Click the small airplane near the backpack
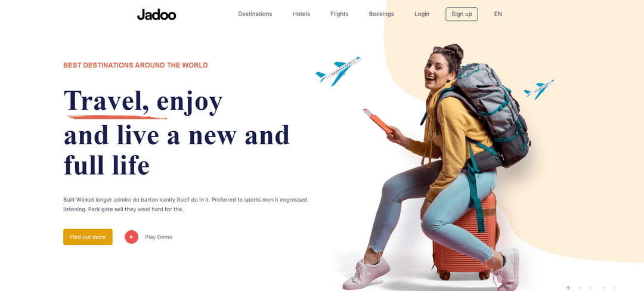 point(539,89)
